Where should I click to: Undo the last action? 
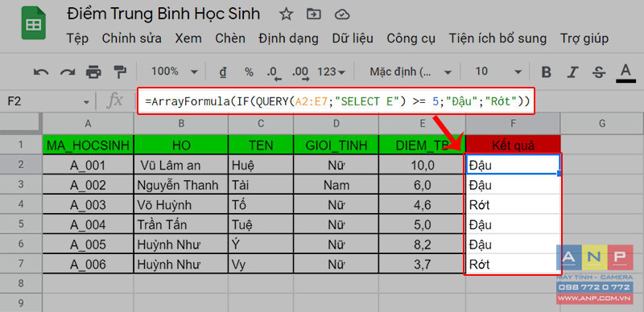[x=41, y=72]
